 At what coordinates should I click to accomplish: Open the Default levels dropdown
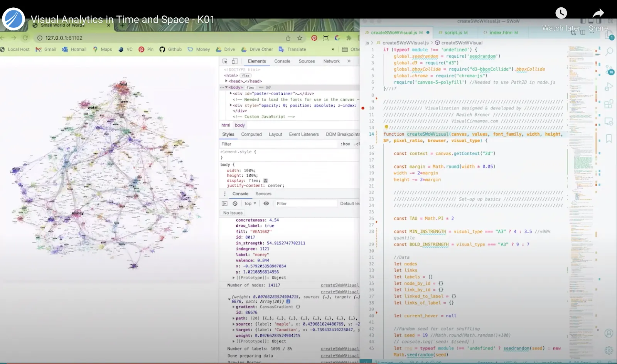[x=349, y=203]
